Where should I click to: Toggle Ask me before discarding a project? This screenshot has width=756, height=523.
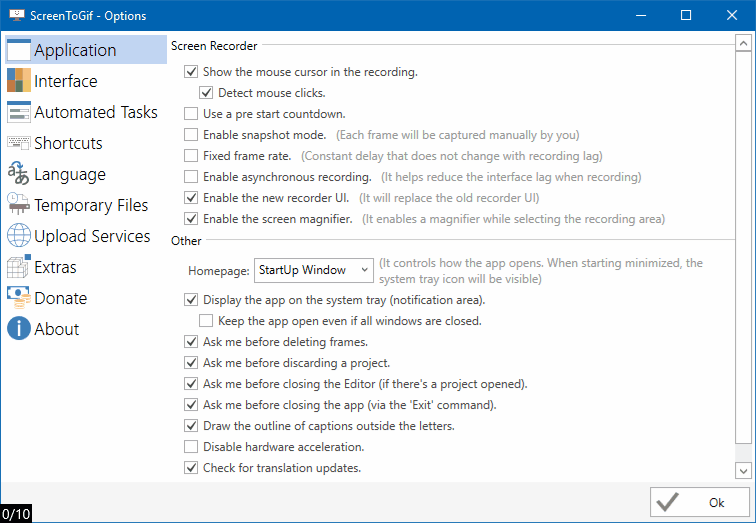[x=191, y=362]
